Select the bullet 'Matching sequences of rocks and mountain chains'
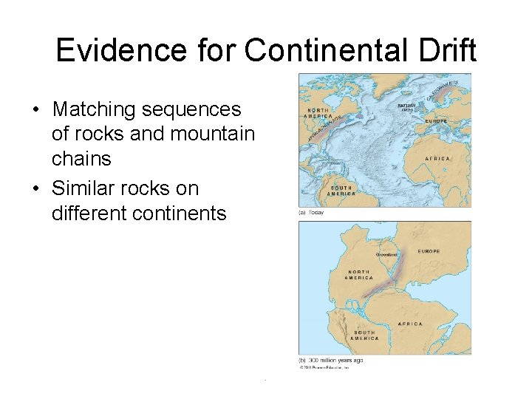 (153, 134)
